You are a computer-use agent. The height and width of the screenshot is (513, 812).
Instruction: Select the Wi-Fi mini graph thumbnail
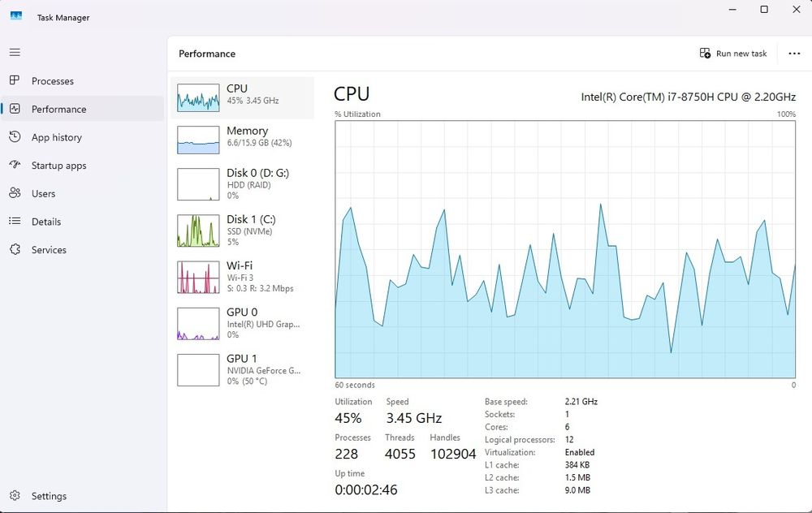click(x=198, y=277)
